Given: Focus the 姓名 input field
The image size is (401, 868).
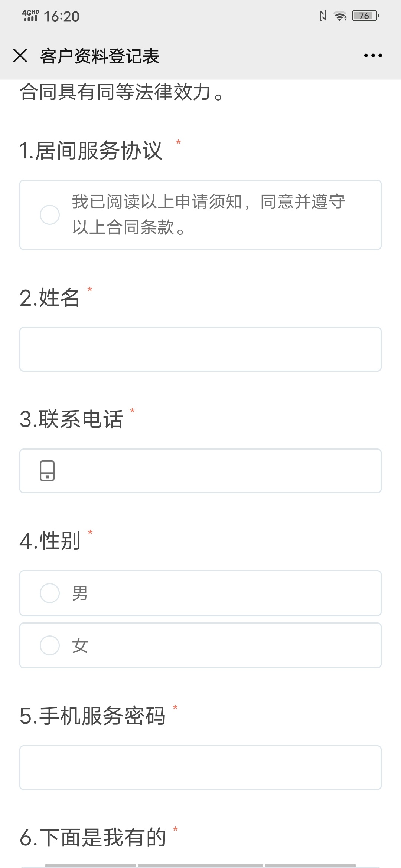Looking at the screenshot, I should click(x=200, y=349).
